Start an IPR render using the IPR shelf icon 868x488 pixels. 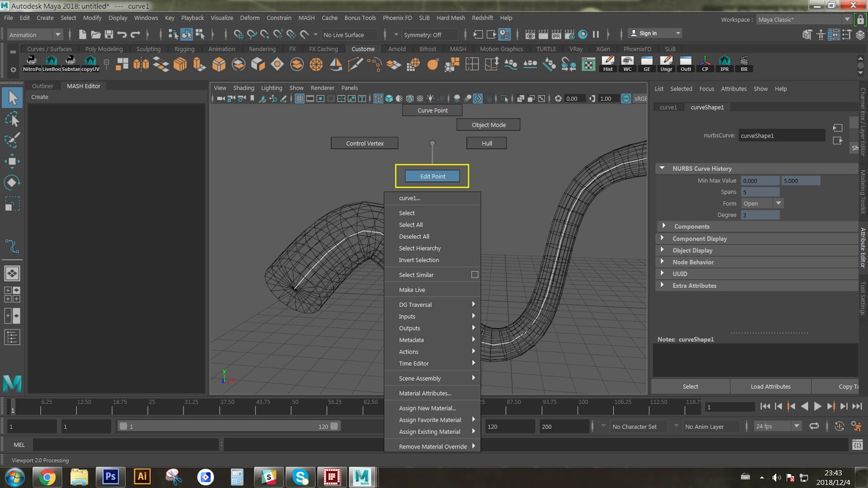click(724, 64)
